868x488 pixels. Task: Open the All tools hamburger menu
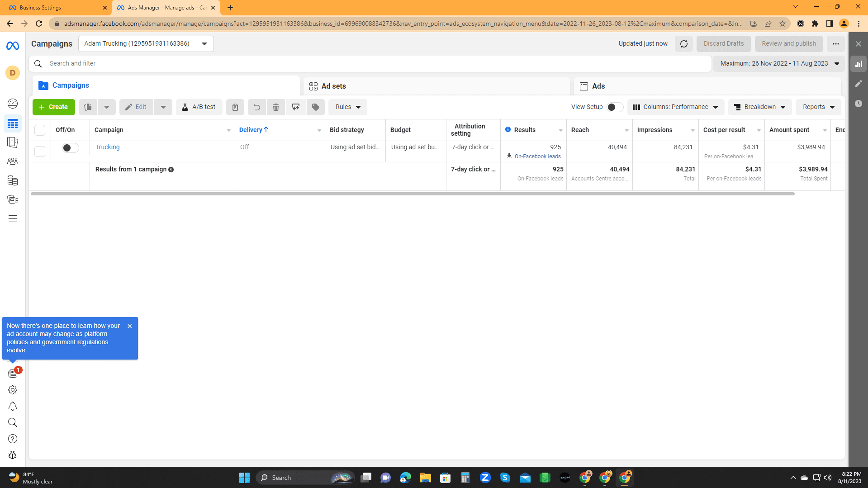coord(13,219)
